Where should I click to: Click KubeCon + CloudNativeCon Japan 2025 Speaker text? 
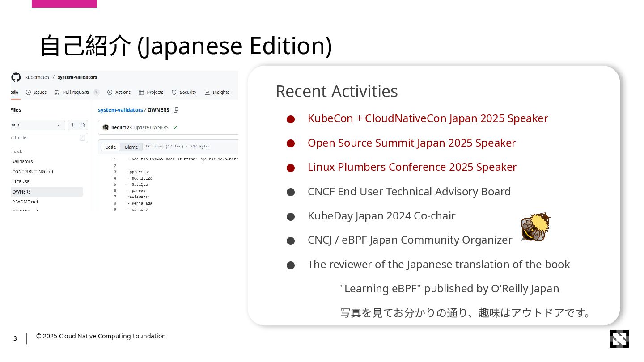click(428, 118)
